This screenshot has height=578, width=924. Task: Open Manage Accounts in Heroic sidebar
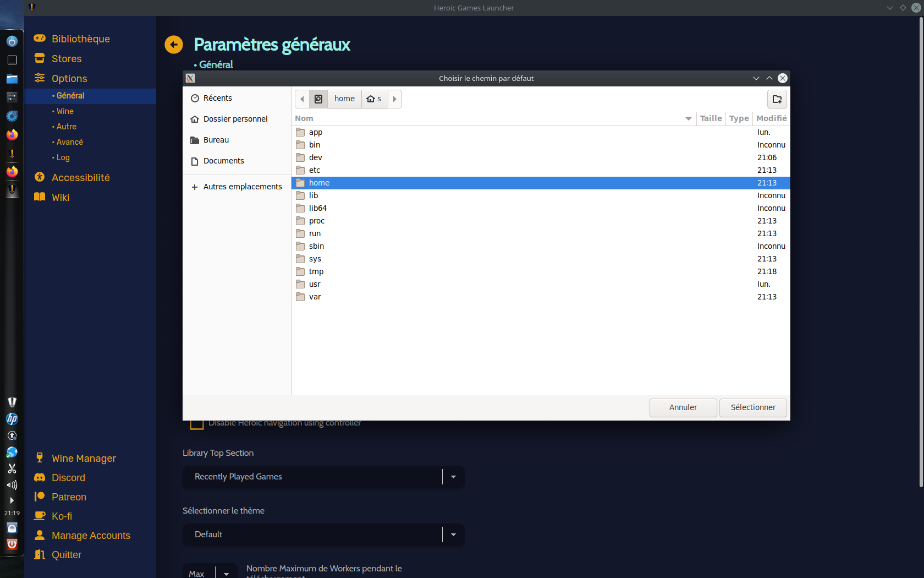click(x=82, y=536)
